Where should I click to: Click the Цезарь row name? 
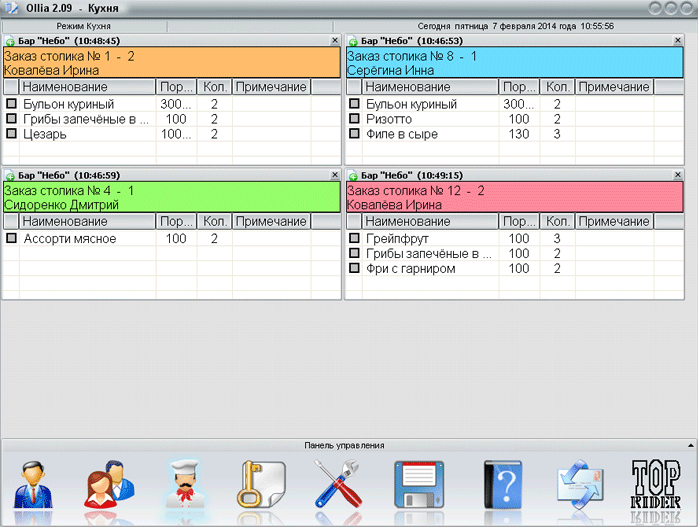(45, 134)
